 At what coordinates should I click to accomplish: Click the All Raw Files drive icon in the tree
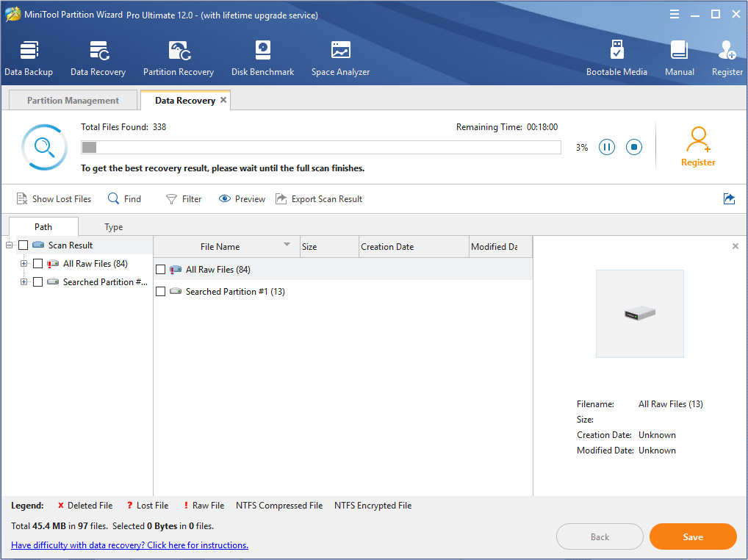pos(53,264)
